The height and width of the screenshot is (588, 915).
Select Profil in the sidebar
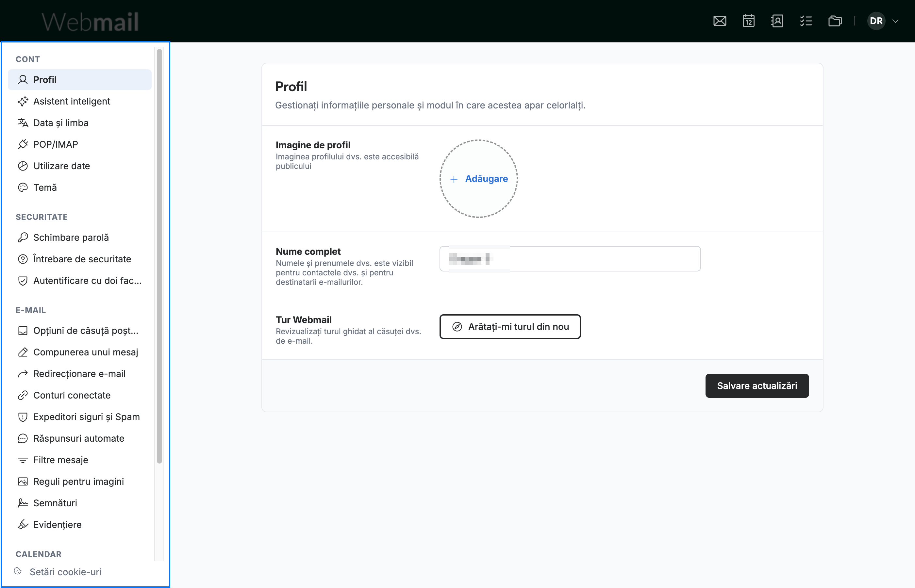point(80,79)
